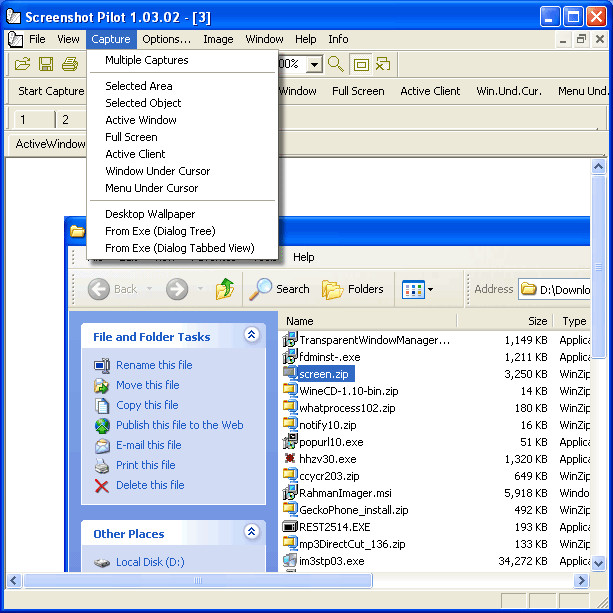The width and height of the screenshot is (613, 613).
Task: Open the zoom percentage dropdown arrow
Action: (314, 64)
